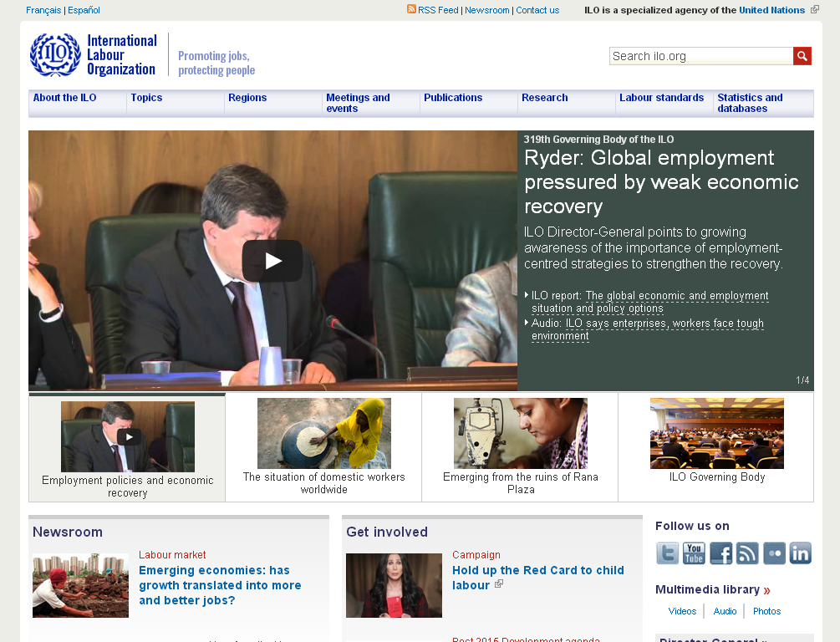Open the Videos multimedia link

pyautogui.click(x=682, y=611)
